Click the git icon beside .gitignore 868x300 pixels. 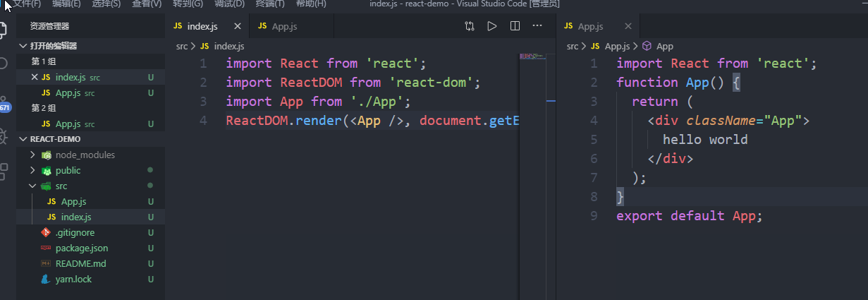(x=47, y=232)
